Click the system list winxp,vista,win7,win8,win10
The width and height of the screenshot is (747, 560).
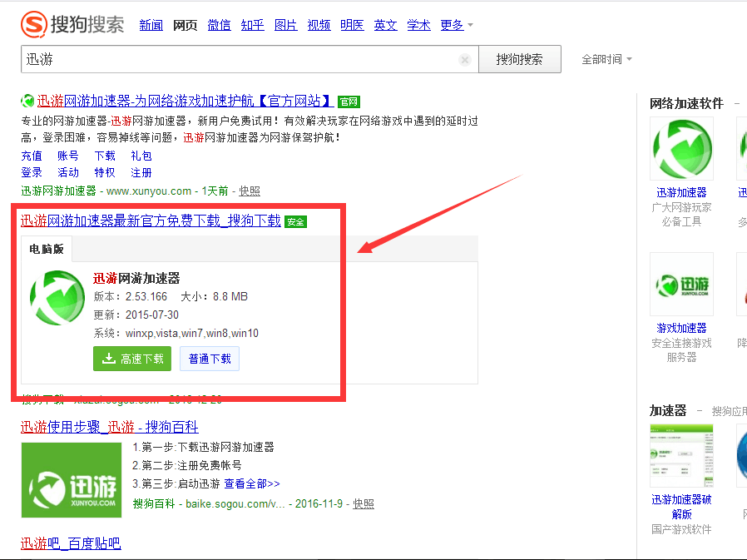point(192,333)
